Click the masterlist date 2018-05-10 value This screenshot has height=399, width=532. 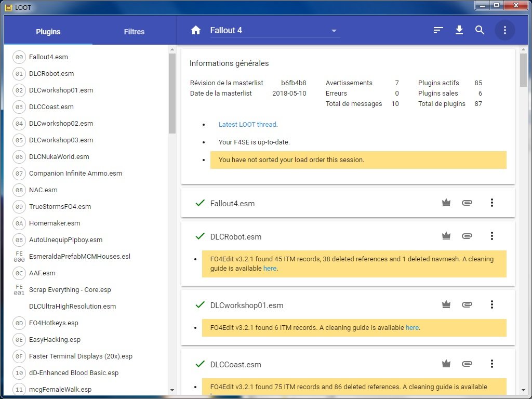click(x=289, y=94)
